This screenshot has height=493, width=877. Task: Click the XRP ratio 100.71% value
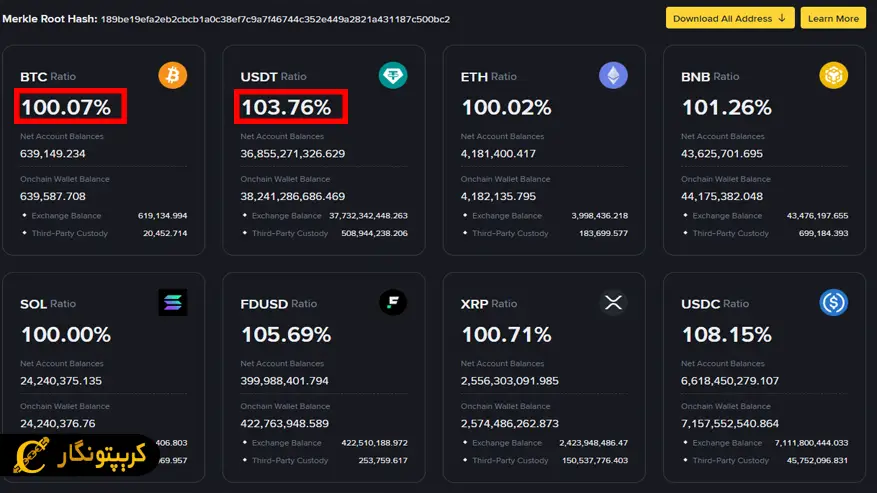[507, 334]
